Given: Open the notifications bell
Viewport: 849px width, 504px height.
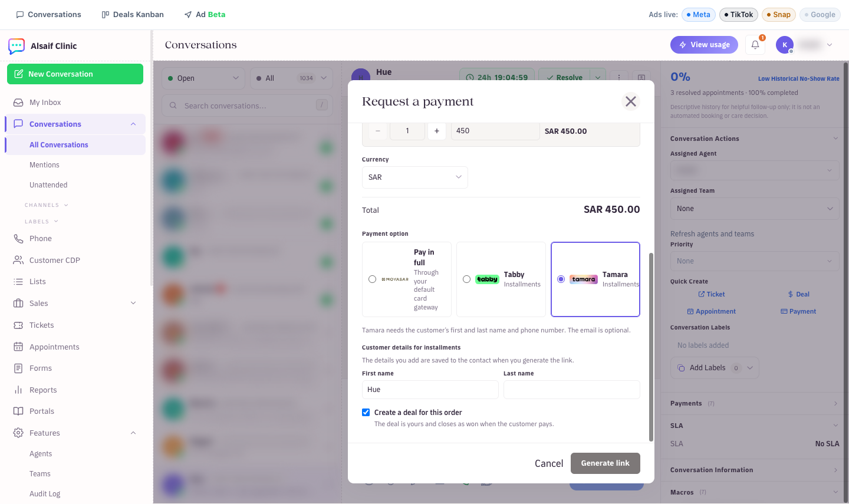Looking at the screenshot, I should (755, 45).
